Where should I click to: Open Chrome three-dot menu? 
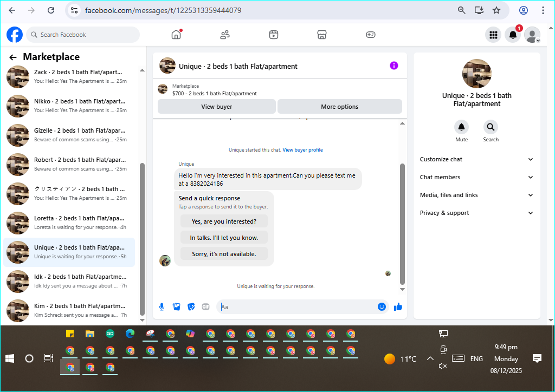543,10
